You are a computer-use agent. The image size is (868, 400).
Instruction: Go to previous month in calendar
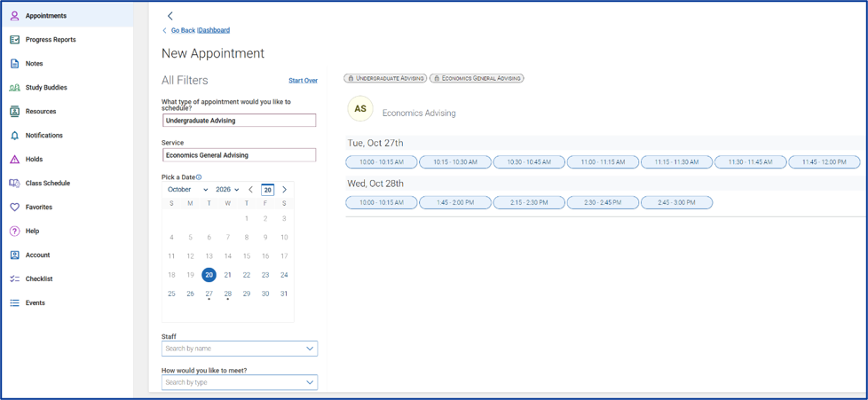click(250, 189)
